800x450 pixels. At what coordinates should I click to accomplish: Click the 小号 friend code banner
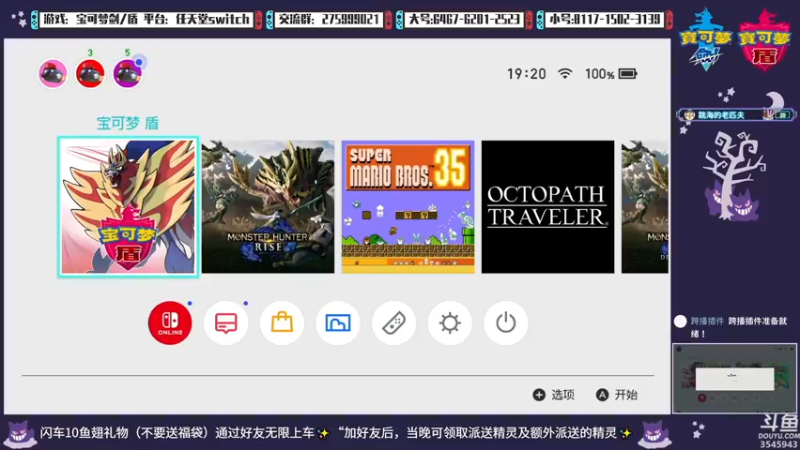coord(604,19)
